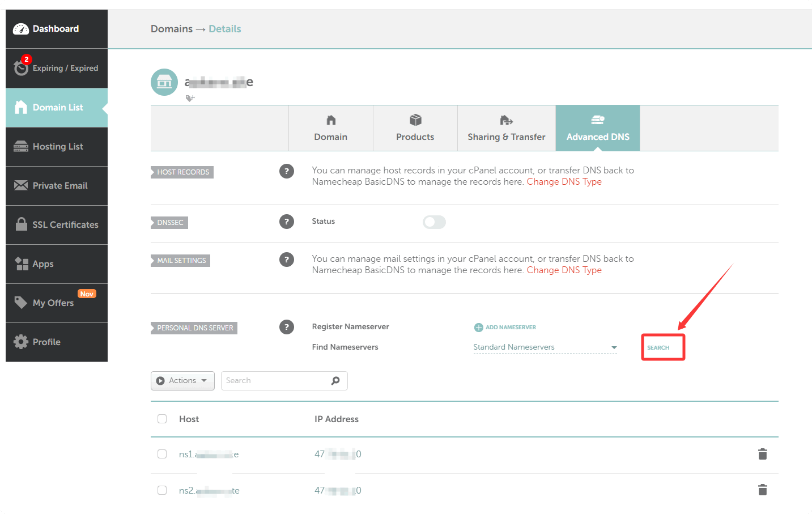812x514 pixels.
Task: Click the Private Email envelope icon
Action: tap(21, 185)
